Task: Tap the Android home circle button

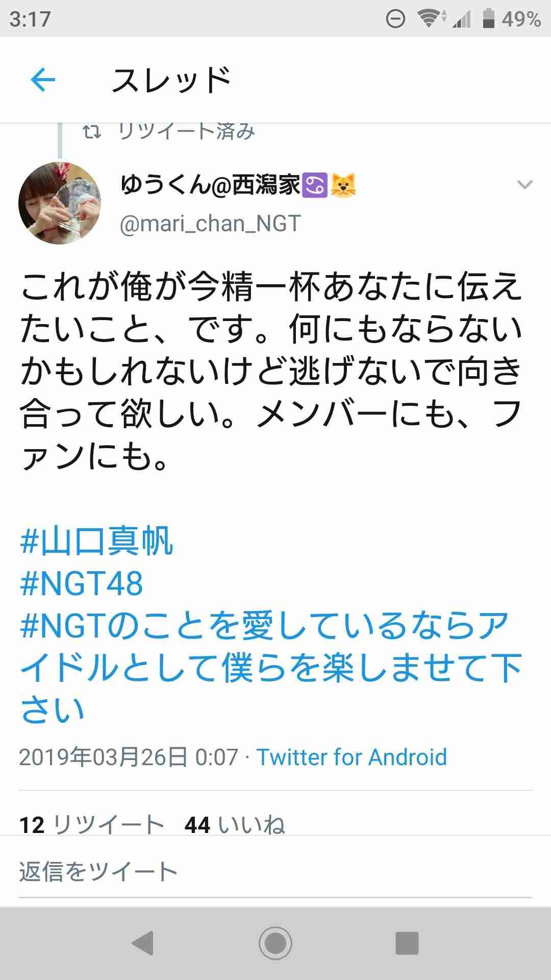Action: [275, 943]
